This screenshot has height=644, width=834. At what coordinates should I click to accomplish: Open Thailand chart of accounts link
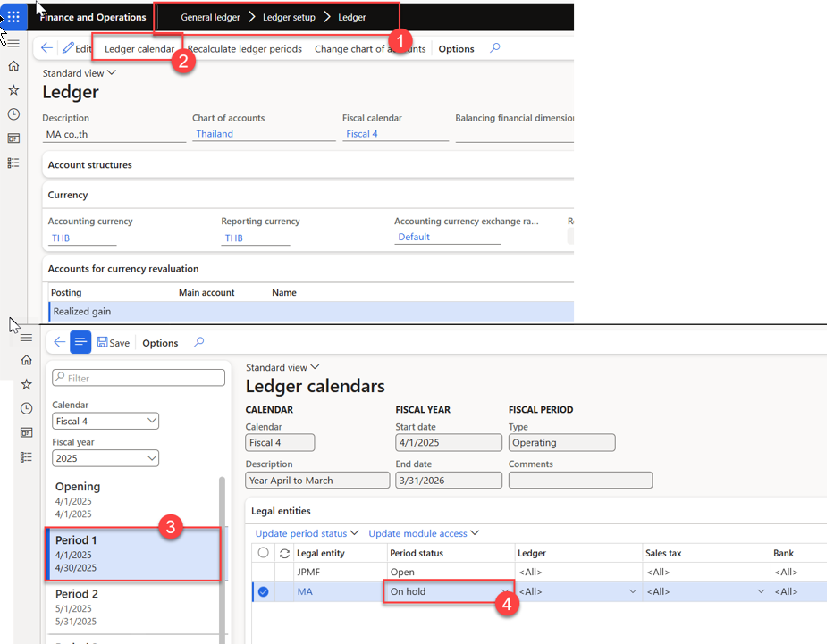coord(215,134)
